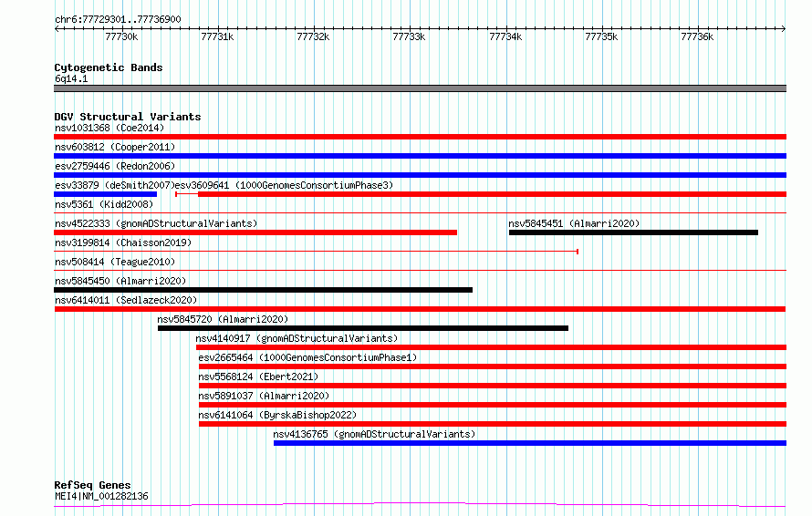
Task: Click the 77736k ruler label
Action: point(698,36)
